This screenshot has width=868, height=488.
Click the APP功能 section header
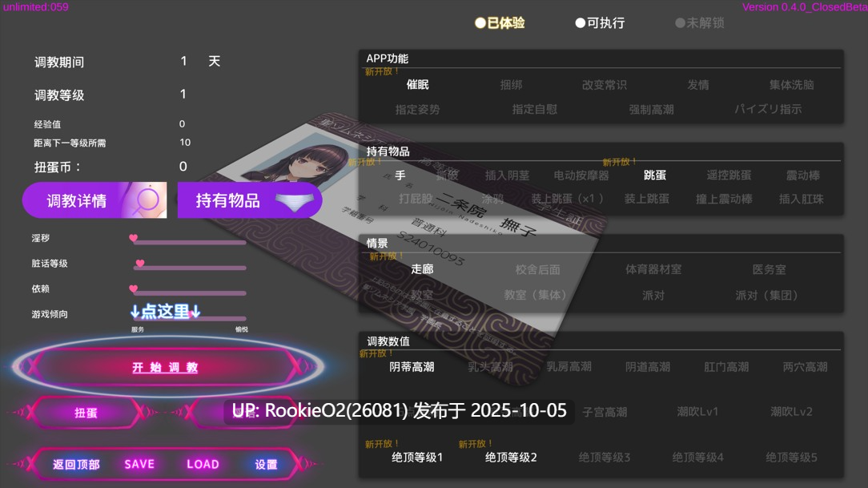coord(387,58)
